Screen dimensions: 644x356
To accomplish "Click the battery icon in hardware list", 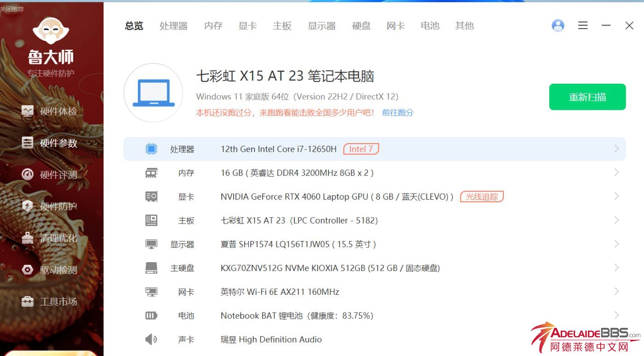I will [x=151, y=316].
